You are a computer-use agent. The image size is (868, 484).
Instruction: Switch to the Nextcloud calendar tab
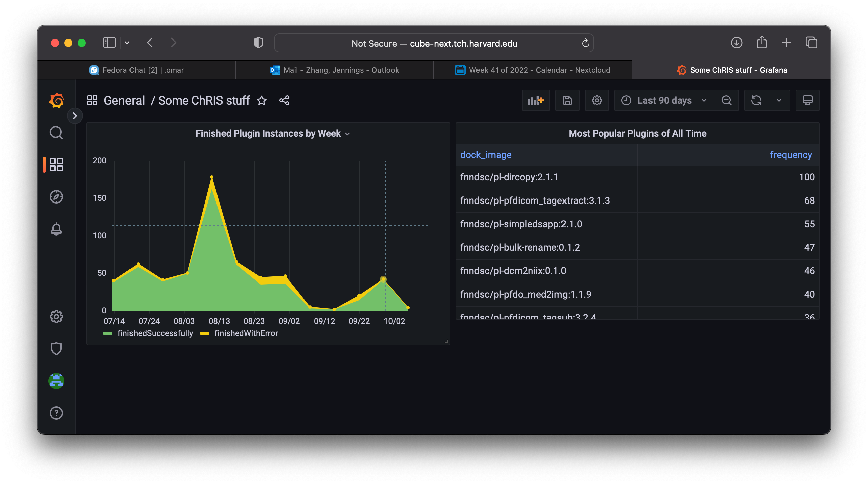539,70
